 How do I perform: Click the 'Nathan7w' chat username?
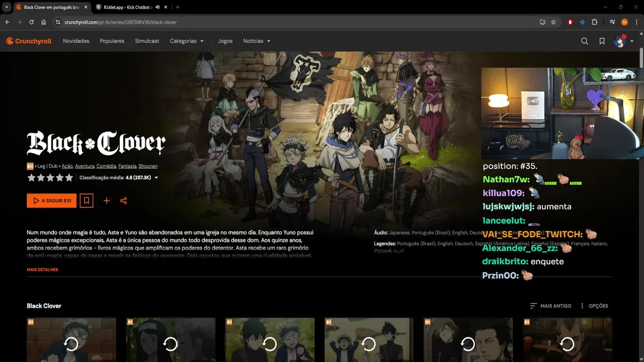[506, 179]
